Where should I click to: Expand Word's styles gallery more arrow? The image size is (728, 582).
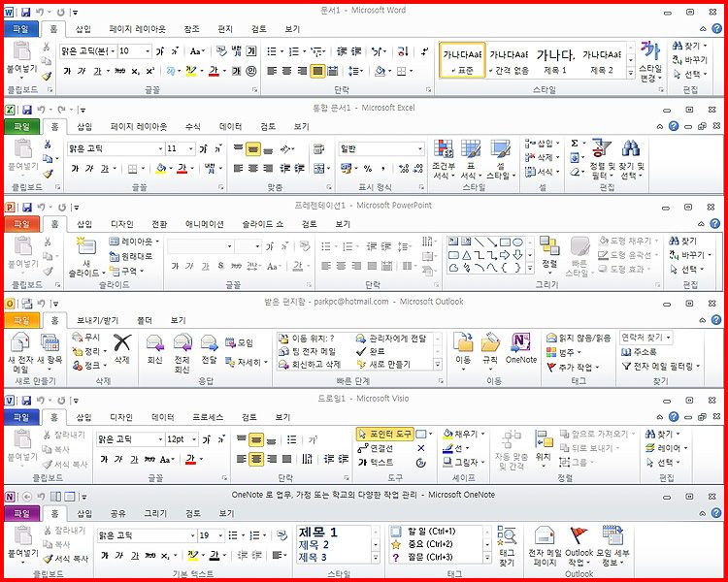631,73
